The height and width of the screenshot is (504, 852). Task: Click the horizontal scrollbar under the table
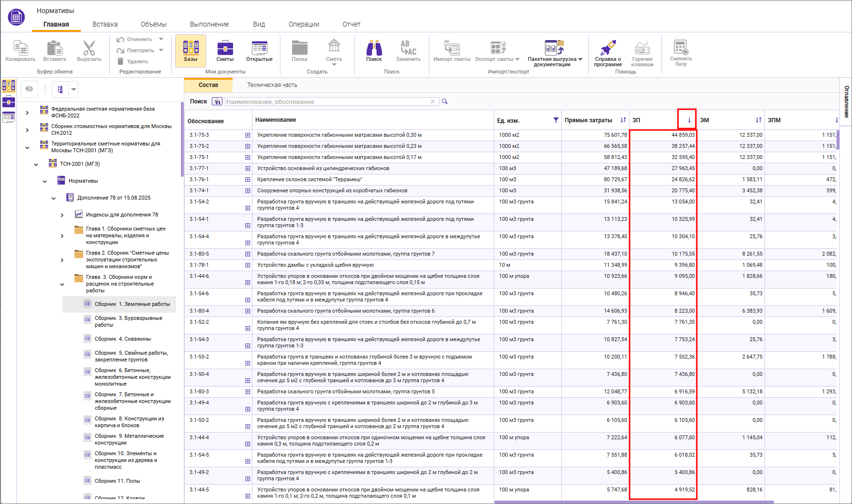coord(633,502)
